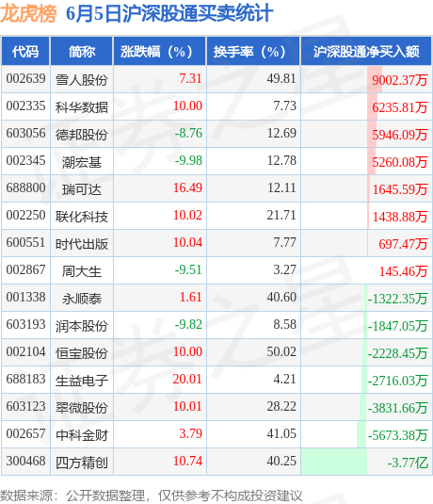This screenshot has width=433, height=504.
Task: Select stock code 002639
Action: point(25,79)
